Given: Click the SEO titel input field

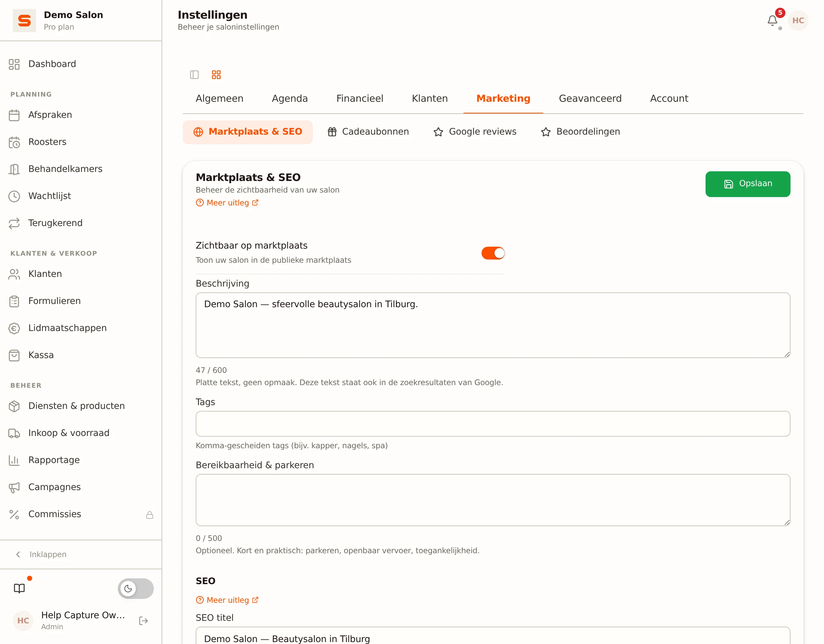Looking at the screenshot, I should click(492, 636).
